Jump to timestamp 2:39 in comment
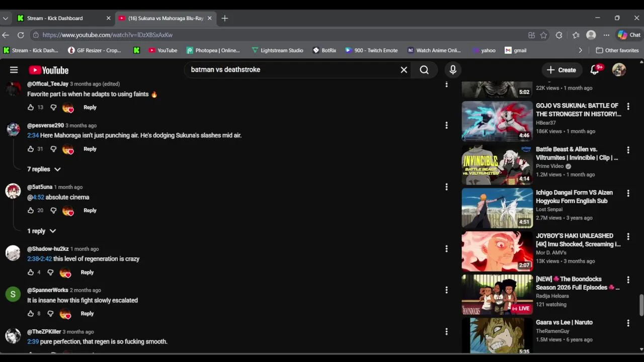This screenshot has width=644, height=362. tap(33, 342)
